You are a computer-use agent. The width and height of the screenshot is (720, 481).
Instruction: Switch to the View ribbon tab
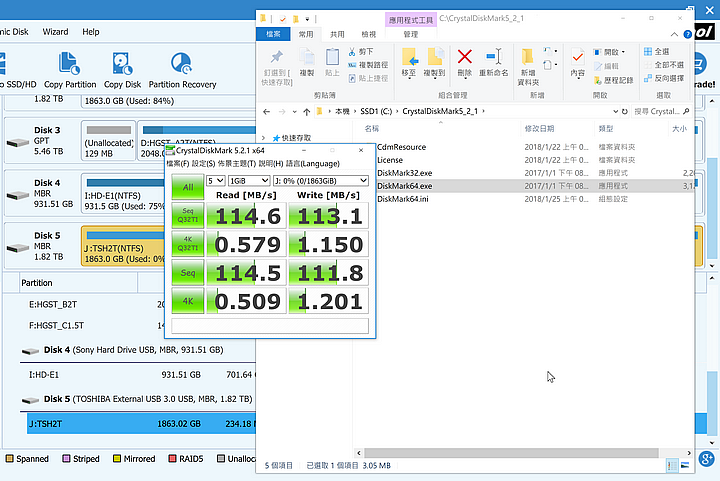click(368, 34)
